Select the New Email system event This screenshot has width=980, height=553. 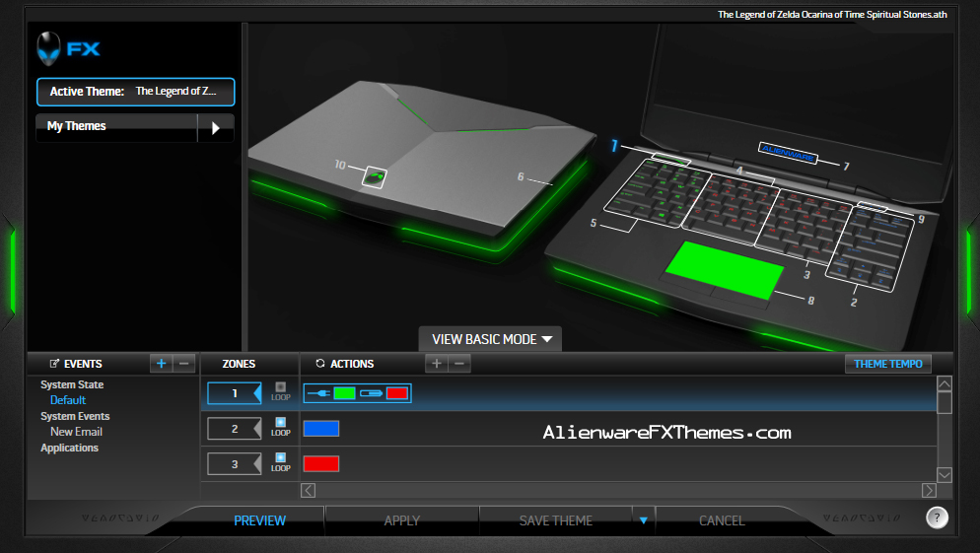click(76, 432)
